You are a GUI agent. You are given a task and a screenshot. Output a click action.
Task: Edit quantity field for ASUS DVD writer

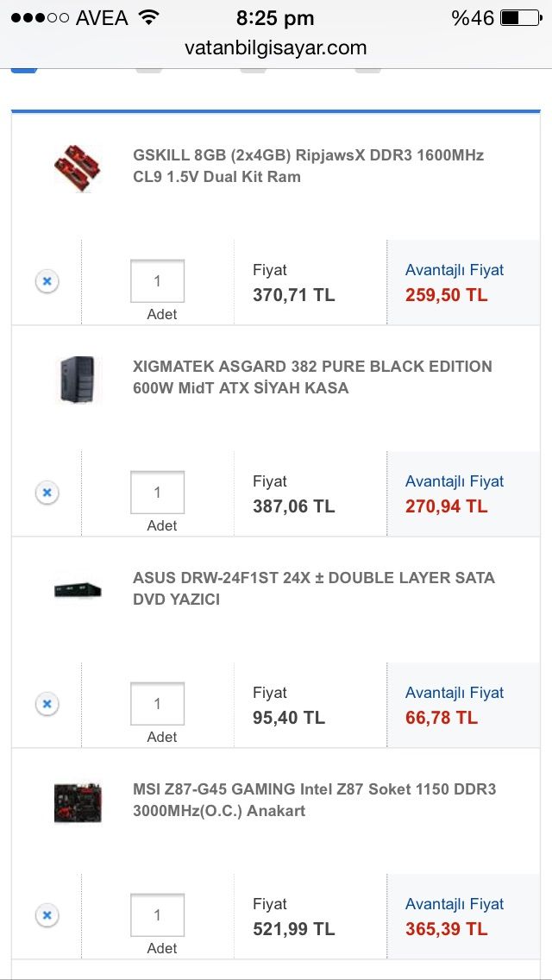click(x=157, y=704)
